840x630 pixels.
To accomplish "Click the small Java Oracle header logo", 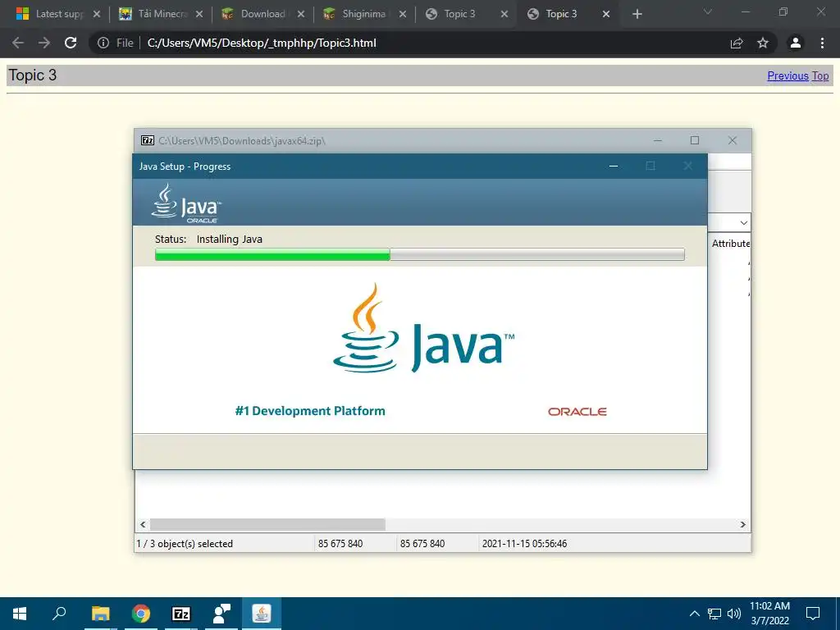I will 186,203.
